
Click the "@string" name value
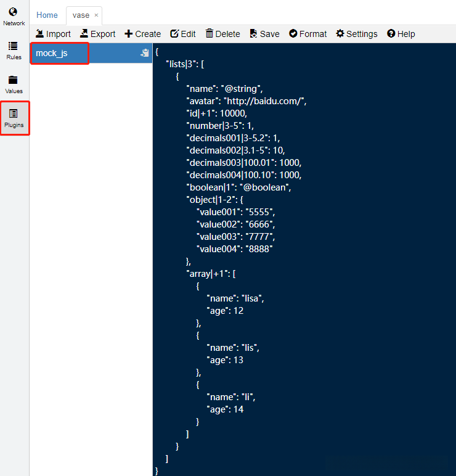(242, 89)
